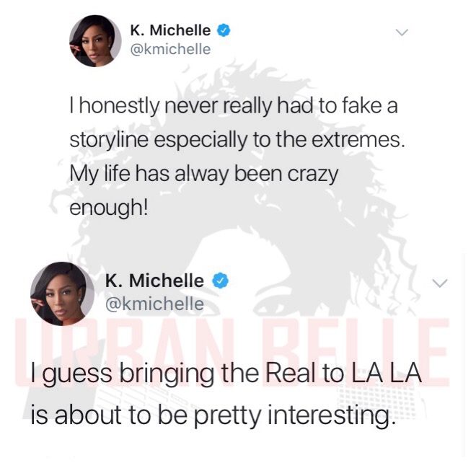
Task: Click the verified badge in the top tweet
Action: click(224, 31)
